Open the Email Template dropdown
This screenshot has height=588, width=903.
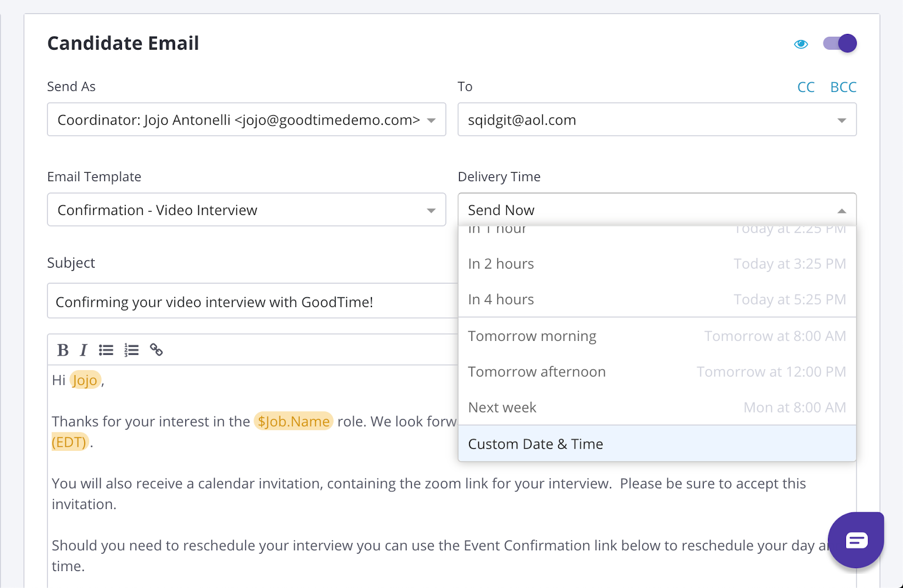click(431, 210)
